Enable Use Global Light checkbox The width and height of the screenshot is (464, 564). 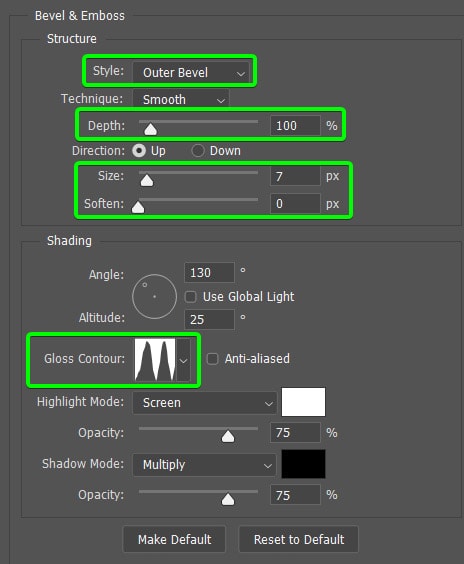[x=190, y=297]
